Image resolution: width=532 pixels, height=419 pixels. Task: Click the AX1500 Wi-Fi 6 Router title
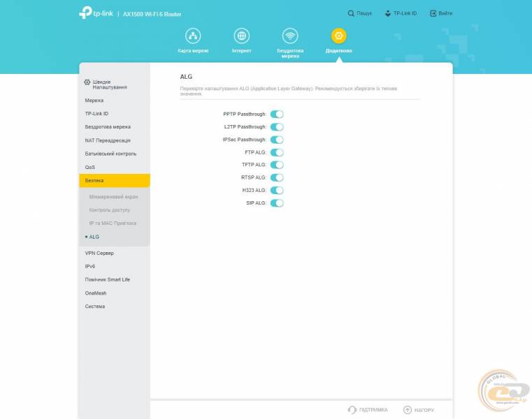(x=152, y=14)
